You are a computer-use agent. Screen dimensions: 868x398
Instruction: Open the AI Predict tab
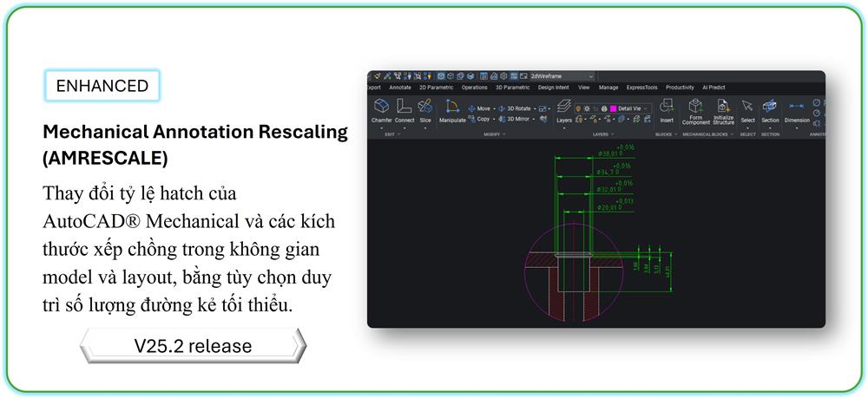(713, 88)
